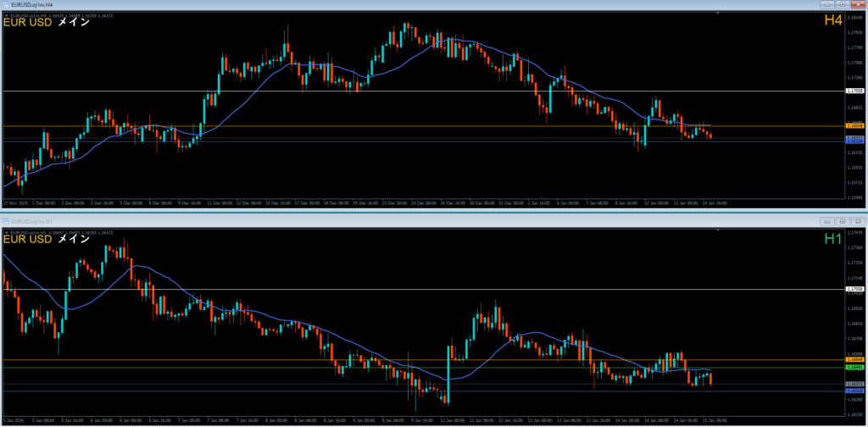Click the orange H4 timeframe label
This screenshot has width=868, height=427.
coord(832,21)
